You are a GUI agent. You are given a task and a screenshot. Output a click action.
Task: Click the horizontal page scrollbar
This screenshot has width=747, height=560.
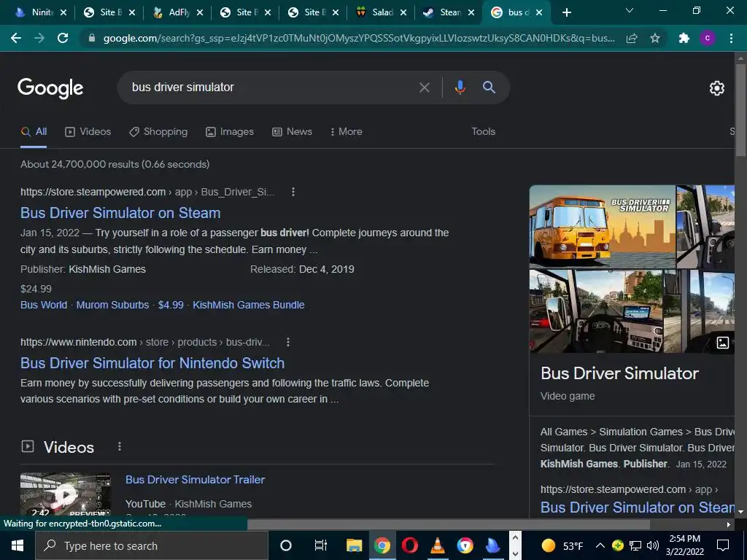(x=449, y=524)
